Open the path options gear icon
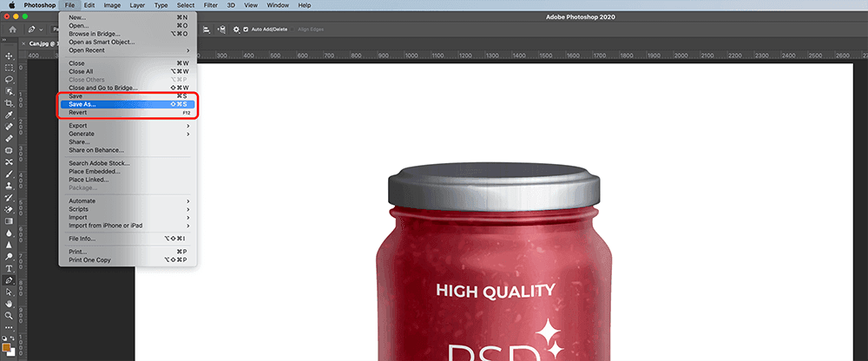The image size is (868, 361). (236, 30)
